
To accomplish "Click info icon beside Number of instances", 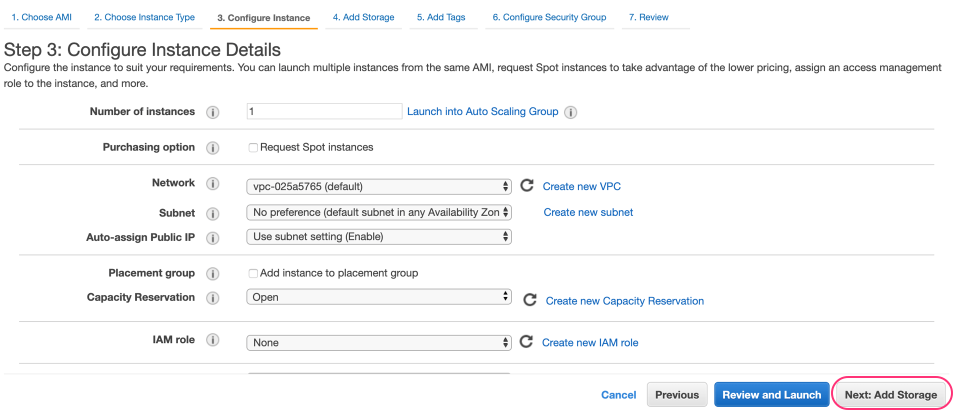I will pyautogui.click(x=212, y=112).
